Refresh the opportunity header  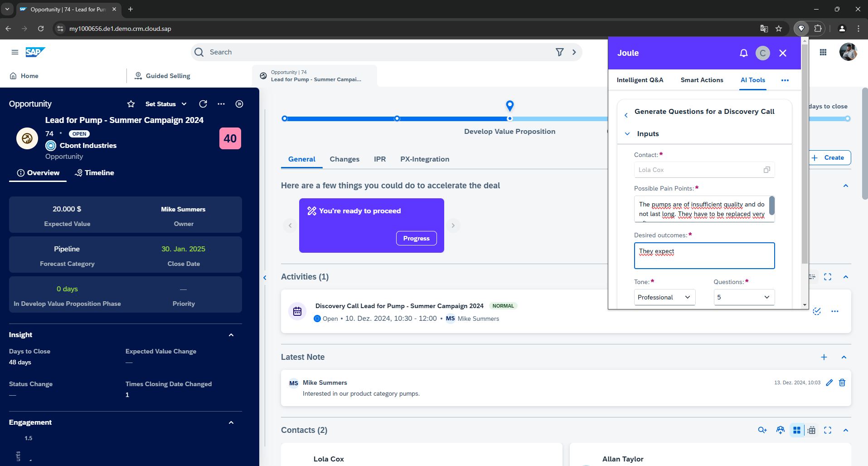[x=203, y=104]
